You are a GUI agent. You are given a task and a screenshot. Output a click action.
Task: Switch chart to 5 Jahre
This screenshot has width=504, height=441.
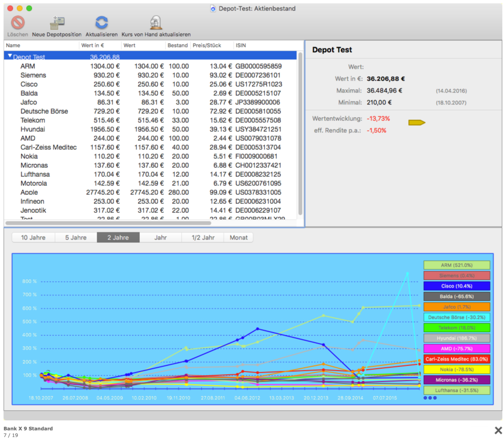tap(76, 238)
